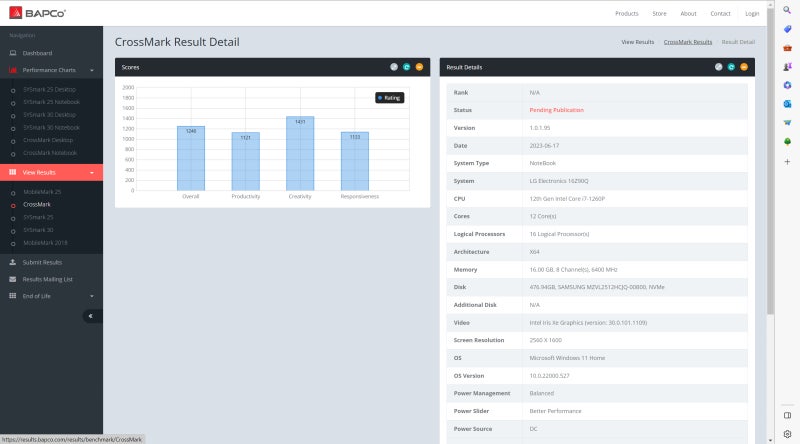Open SYSmark 25 results under View Results

(38, 217)
